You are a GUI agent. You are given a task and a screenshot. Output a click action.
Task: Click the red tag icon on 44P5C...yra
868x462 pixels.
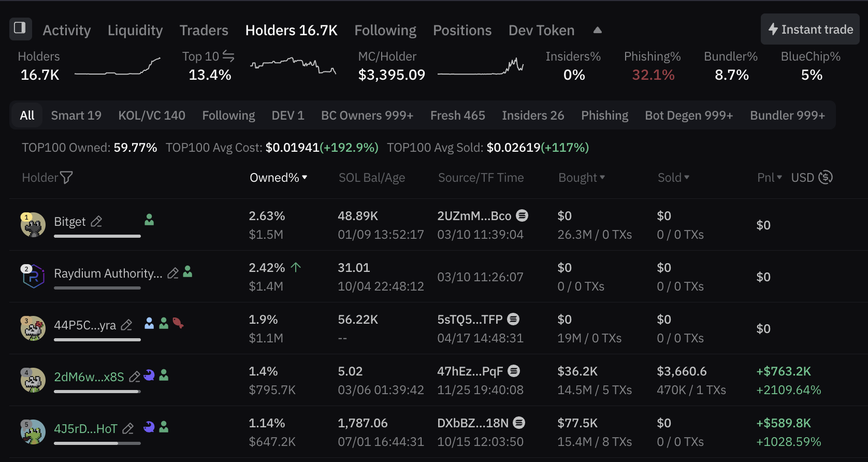pyautogui.click(x=178, y=323)
